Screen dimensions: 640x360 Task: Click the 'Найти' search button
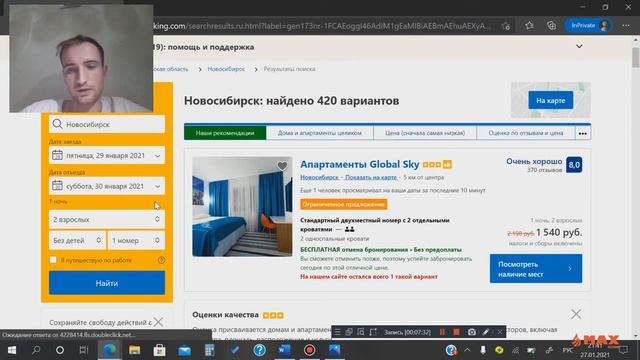pyautogui.click(x=107, y=283)
